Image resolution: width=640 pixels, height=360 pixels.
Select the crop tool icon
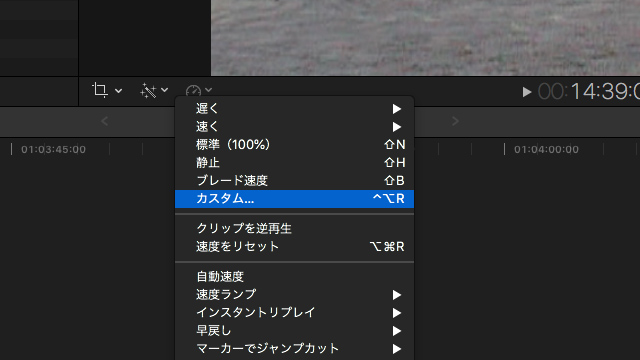point(100,90)
